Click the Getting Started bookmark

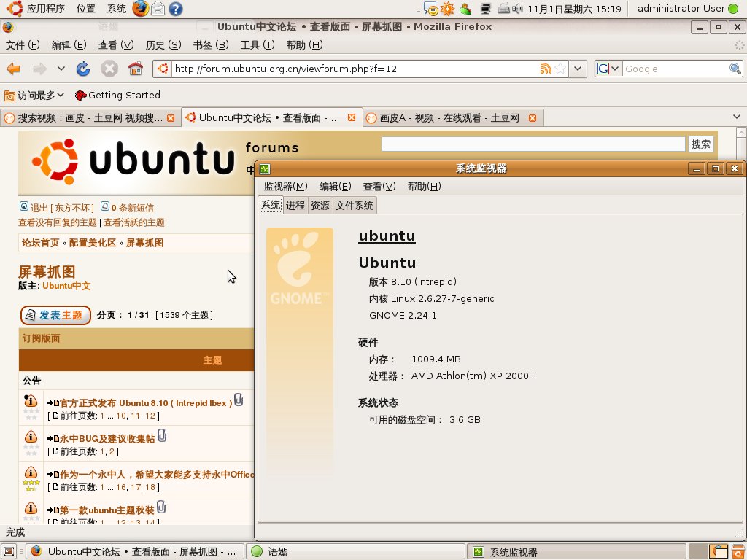coord(117,96)
